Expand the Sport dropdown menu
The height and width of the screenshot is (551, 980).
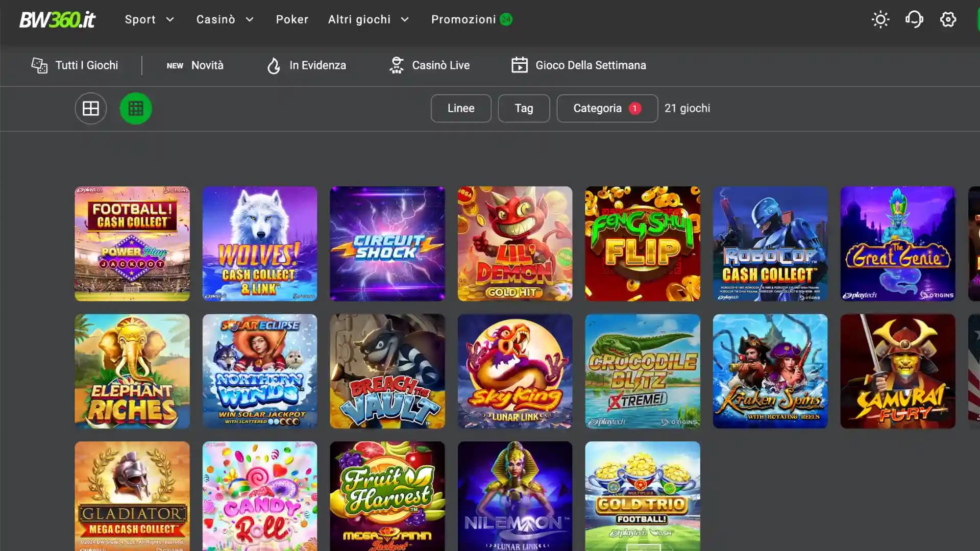coord(150,19)
